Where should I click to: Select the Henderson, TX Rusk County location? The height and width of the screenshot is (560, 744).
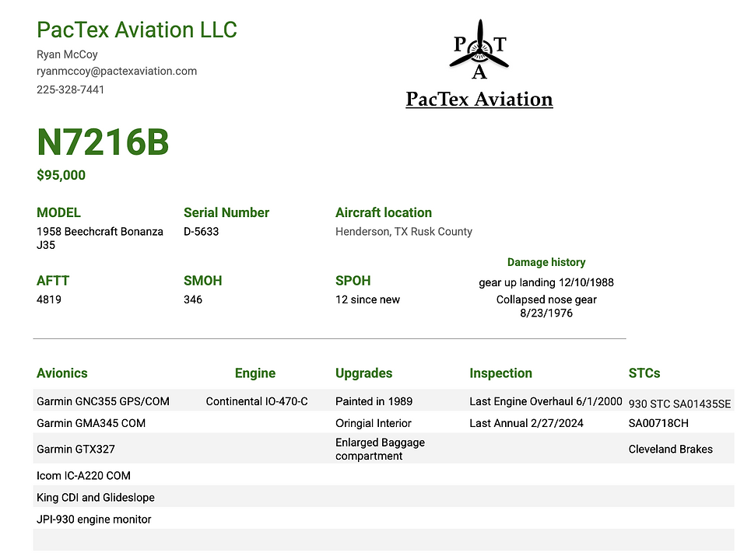404,232
